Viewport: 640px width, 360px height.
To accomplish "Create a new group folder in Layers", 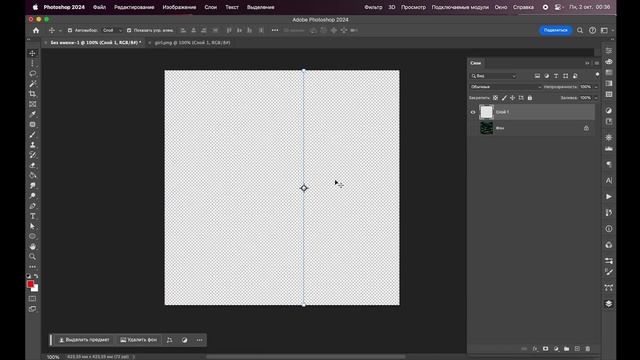I will pos(567,349).
